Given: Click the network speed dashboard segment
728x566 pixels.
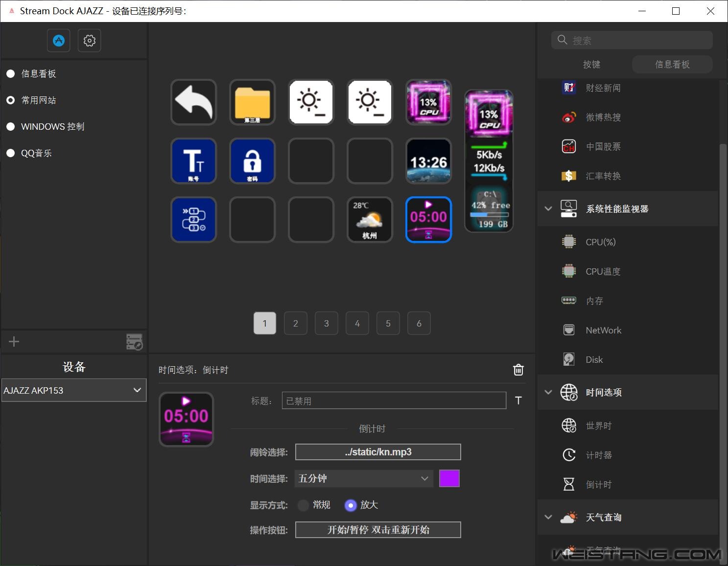Looking at the screenshot, I should (489, 161).
